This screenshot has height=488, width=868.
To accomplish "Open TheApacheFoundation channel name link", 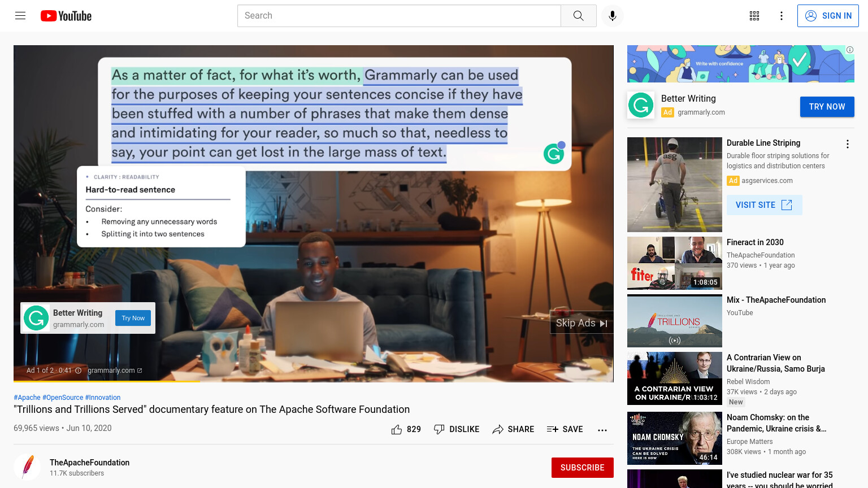I will click(90, 463).
